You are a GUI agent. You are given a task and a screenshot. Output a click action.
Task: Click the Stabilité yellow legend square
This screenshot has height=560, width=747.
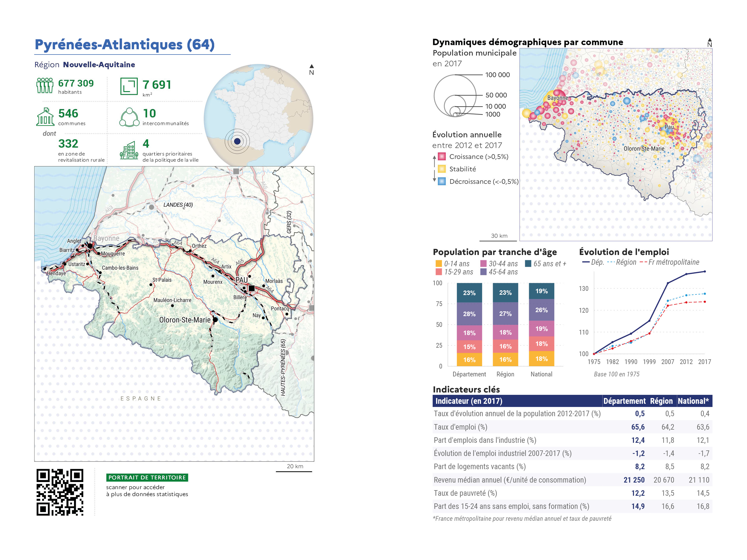tap(442, 169)
